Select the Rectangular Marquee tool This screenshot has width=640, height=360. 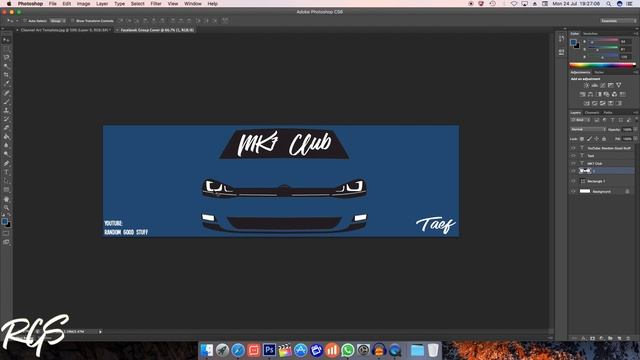coord(6,49)
